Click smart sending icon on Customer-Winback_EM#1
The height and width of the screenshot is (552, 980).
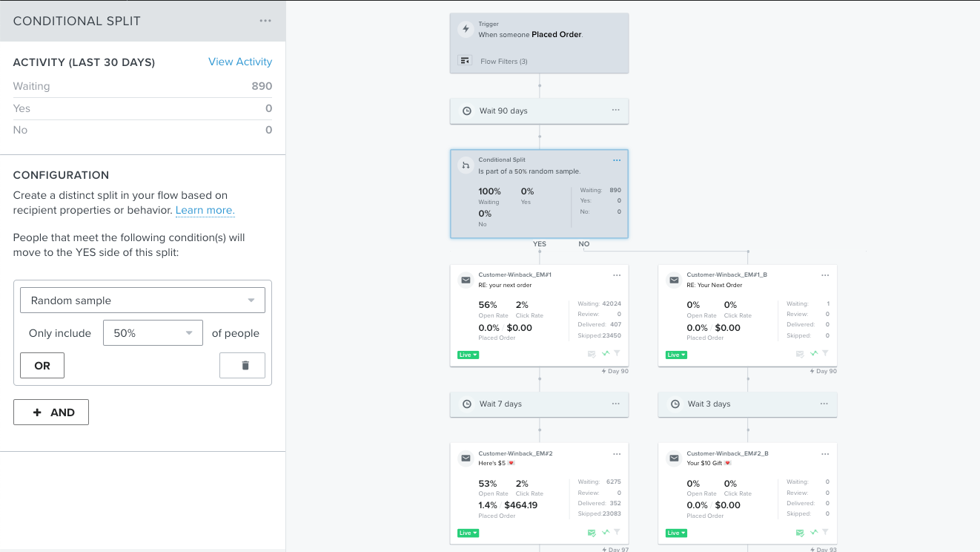(592, 354)
